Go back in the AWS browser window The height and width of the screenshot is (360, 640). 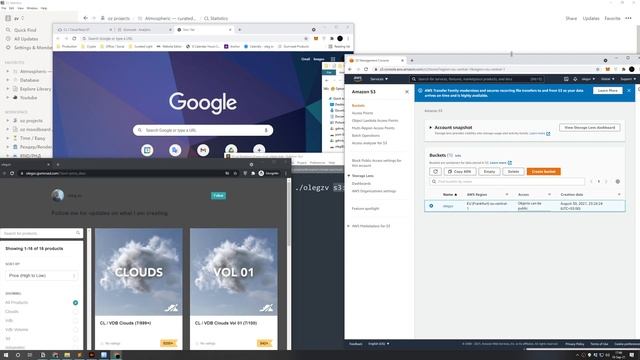[350, 69]
